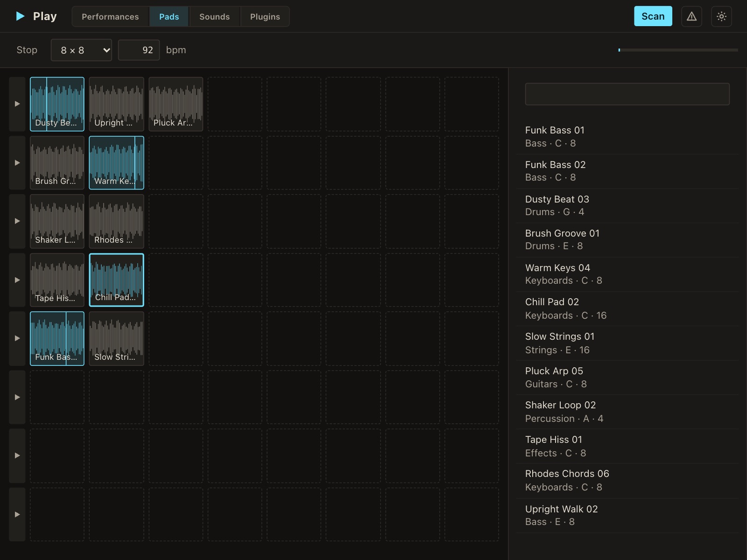Select the Pads tab

point(169,16)
